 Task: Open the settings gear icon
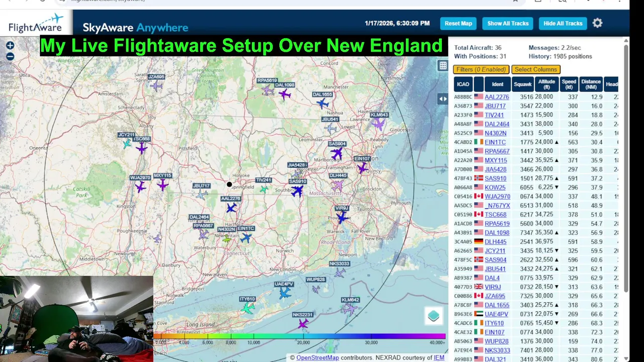point(597,23)
